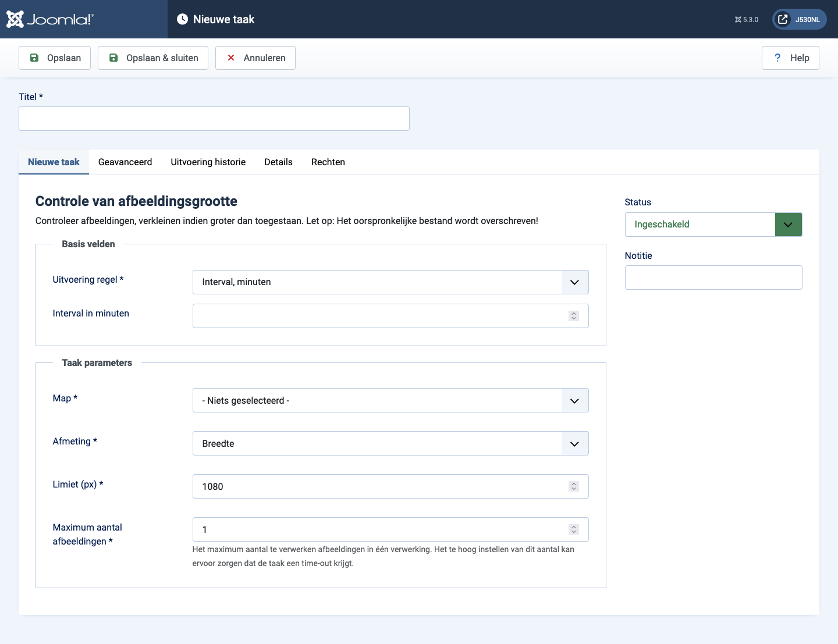Click the Annuleren cancel button
838x644 pixels.
tap(255, 58)
